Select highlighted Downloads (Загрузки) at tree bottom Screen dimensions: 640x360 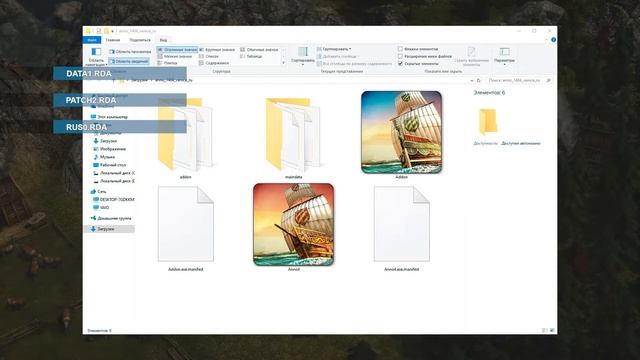pyautogui.click(x=109, y=229)
